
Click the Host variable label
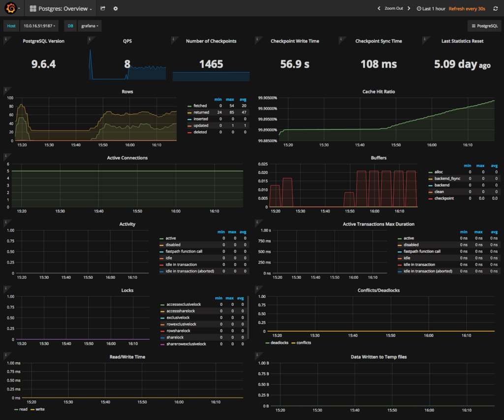[x=11, y=26]
